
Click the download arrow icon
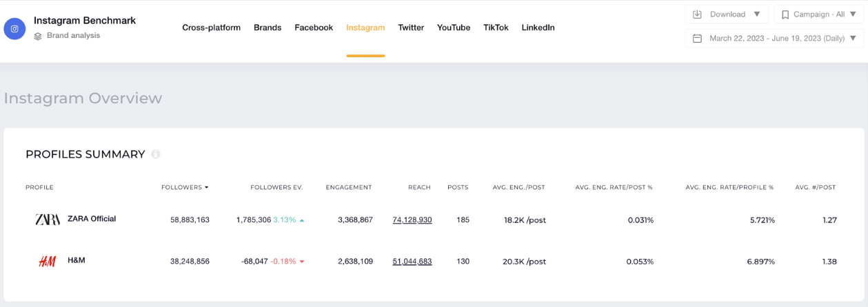click(x=697, y=14)
